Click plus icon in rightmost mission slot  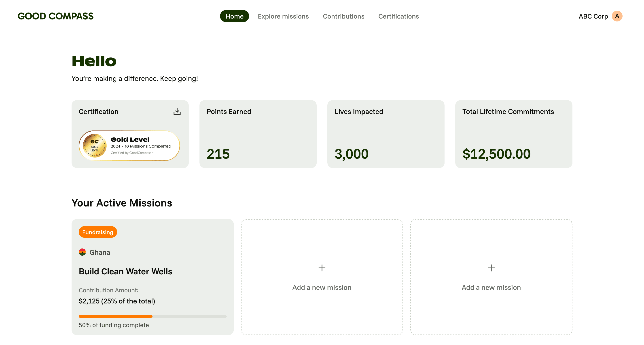pyautogui.click(x=491, y=268)
